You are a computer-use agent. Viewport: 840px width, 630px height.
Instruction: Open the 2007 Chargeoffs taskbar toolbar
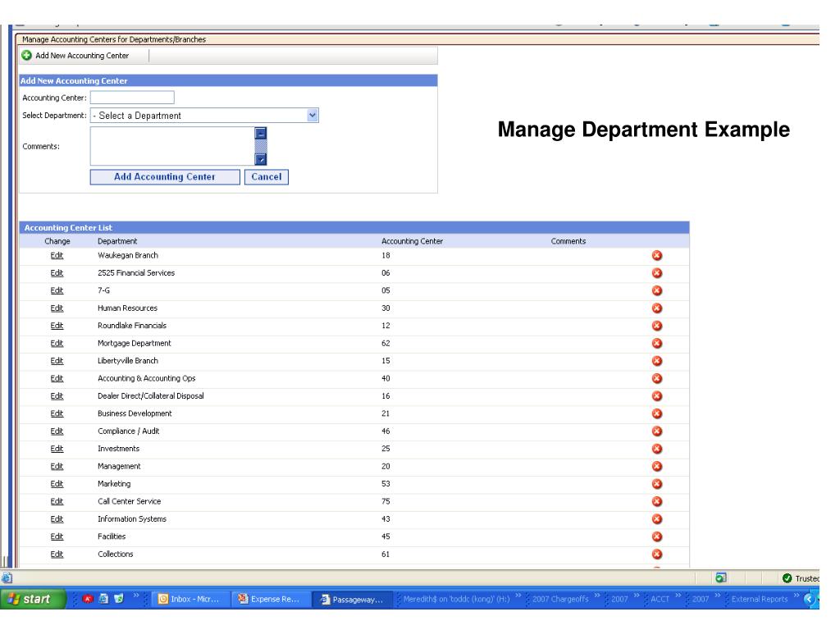560,599
